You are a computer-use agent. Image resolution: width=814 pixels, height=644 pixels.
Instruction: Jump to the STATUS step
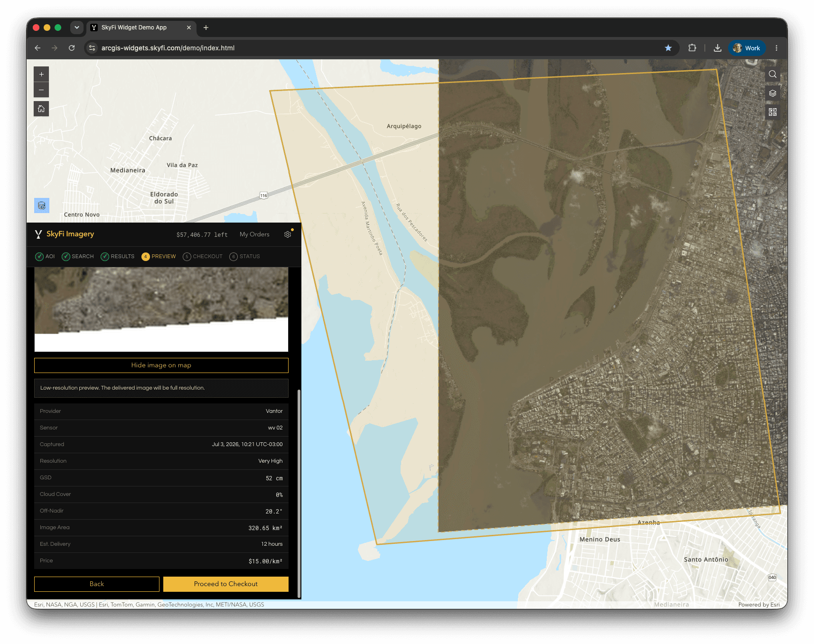(x=245, y=257)
